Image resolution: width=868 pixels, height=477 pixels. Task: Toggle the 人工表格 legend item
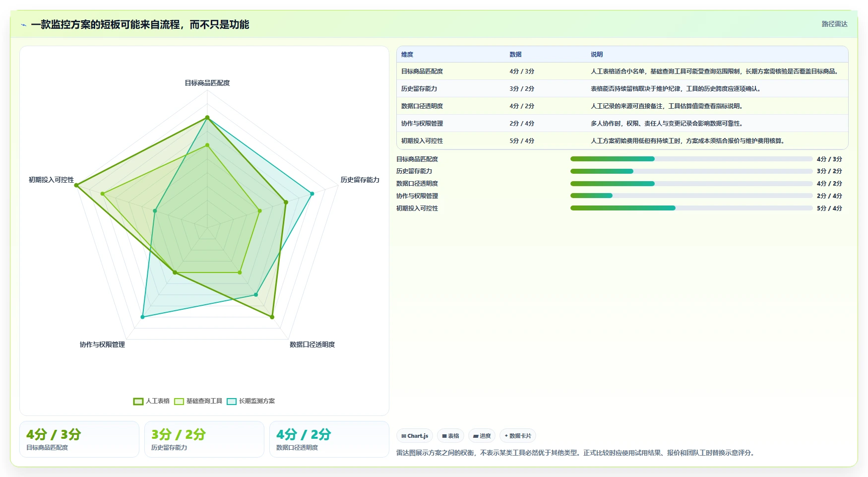pyautogui.click(x=151, y=401)
